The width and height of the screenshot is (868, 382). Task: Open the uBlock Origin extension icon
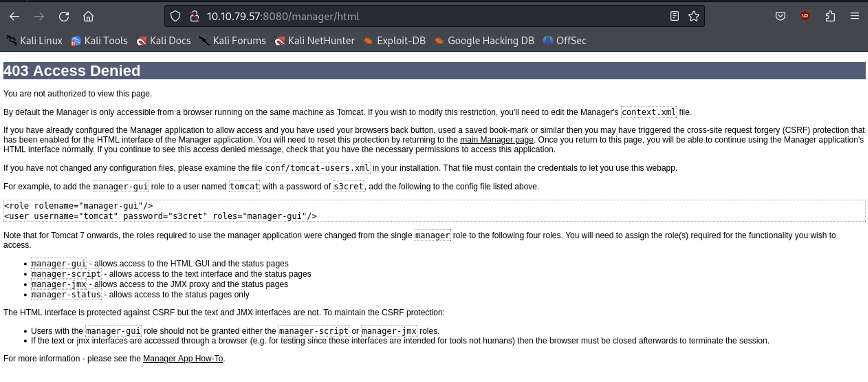coord(805,16)
